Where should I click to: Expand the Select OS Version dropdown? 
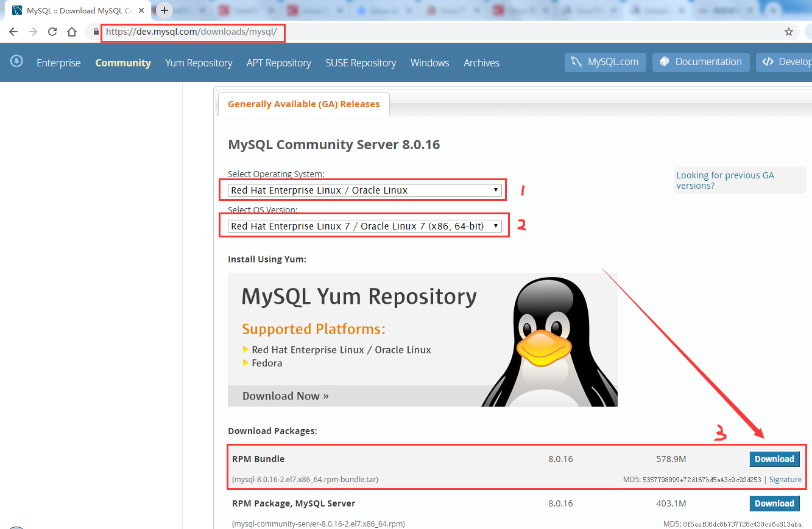pos(364,226)
